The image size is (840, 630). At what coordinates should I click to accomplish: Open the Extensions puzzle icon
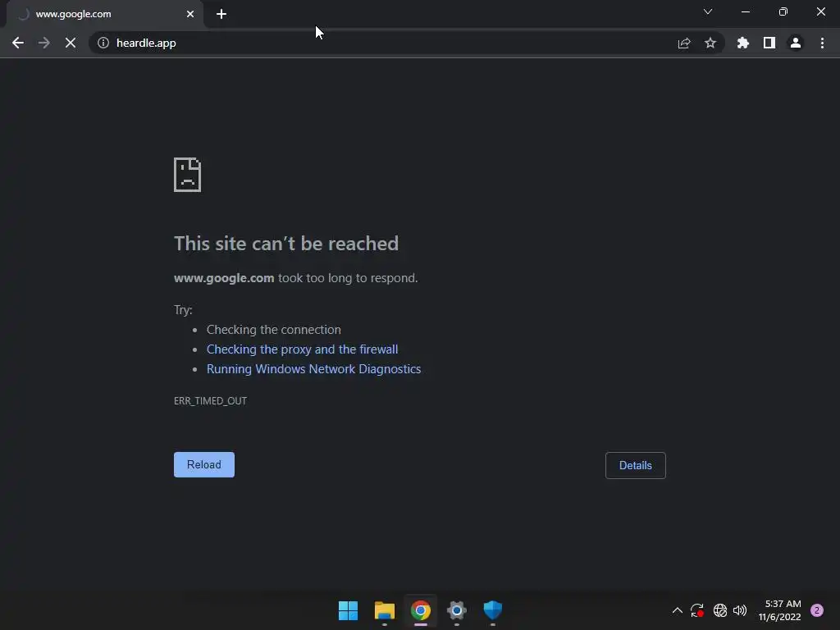[x=743, y=43]
